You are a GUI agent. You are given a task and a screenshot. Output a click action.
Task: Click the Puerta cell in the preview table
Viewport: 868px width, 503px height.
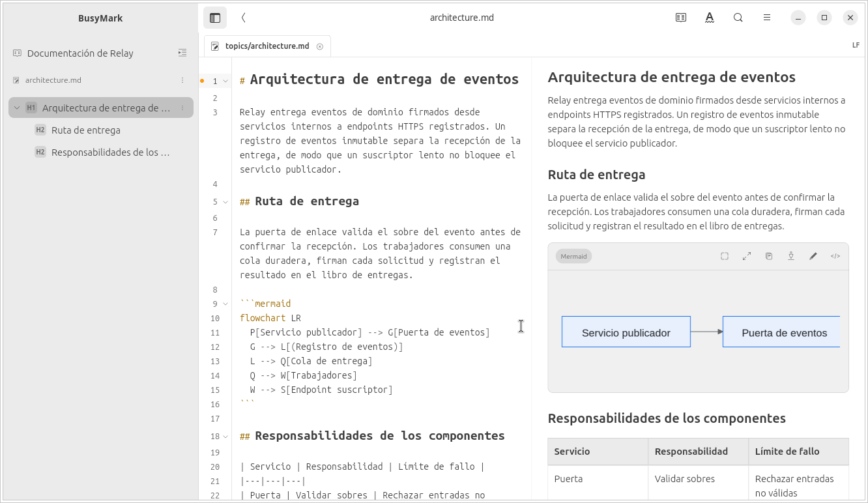(x=598, y=483)
